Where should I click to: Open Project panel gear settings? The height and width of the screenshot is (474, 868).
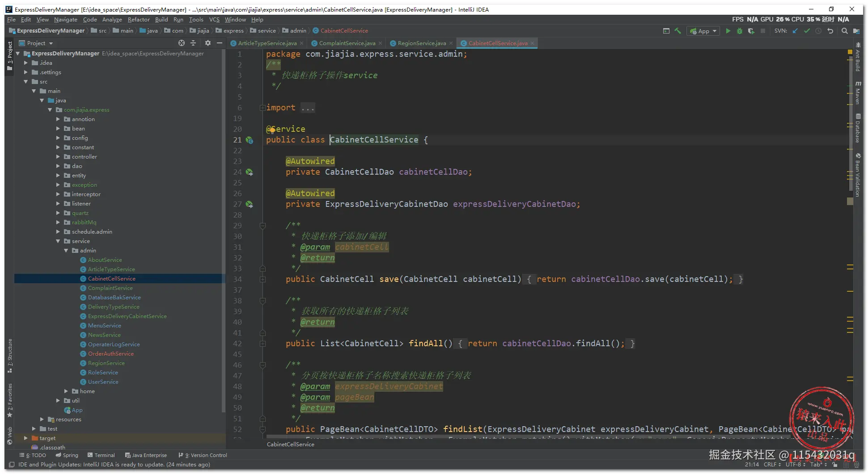coord(207,43)
